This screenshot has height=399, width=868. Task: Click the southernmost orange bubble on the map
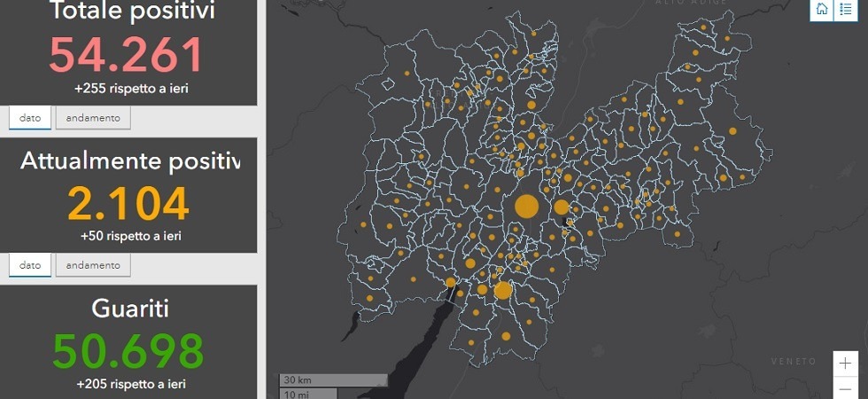[x=506, y=336]
